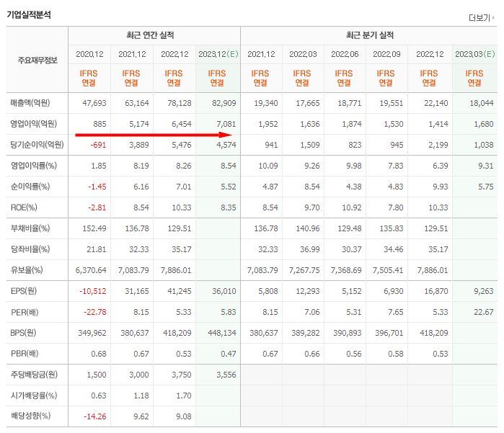Click the 2023.03(E) quarterly column header
Image resolution: width=504 pixels, height=433 pixels.
point(475,54)
